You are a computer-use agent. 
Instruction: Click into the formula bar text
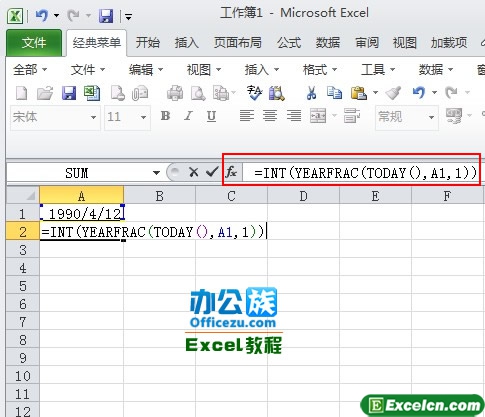coord(365,173)
